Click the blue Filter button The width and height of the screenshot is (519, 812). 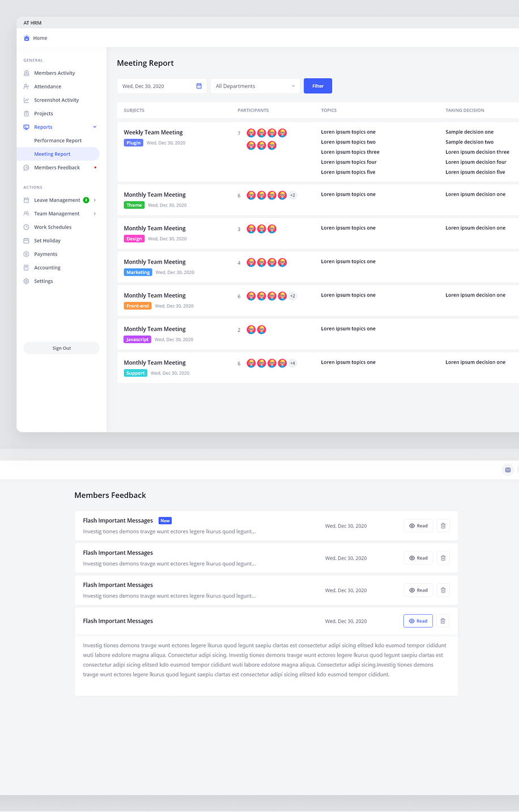click(x=318, y=86)
